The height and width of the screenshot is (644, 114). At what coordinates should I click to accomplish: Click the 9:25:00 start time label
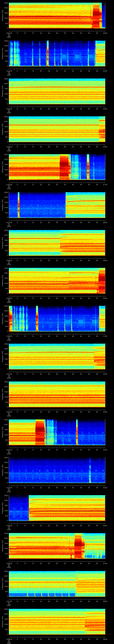click(x=9, y=147)
